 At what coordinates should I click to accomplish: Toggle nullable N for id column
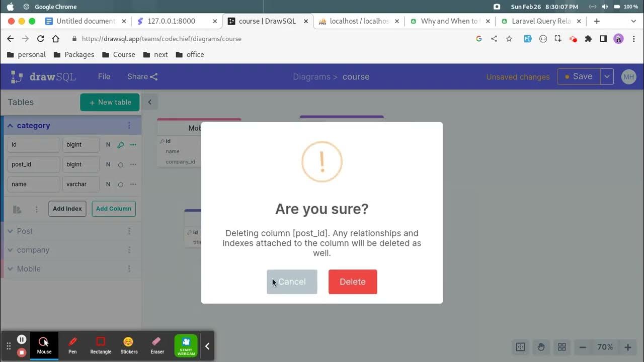[x=108, y=145]
